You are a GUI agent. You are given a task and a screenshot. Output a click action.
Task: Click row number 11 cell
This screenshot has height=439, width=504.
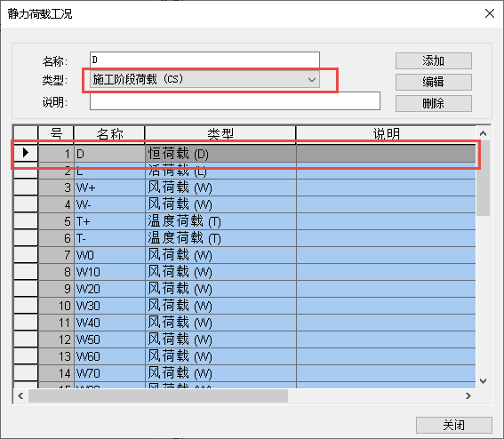click(x=56, y=323)
